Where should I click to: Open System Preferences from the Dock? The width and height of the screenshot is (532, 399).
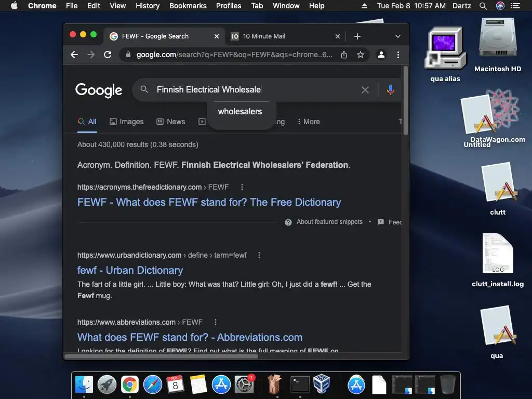pyautogui.click(x=244, y=385)
